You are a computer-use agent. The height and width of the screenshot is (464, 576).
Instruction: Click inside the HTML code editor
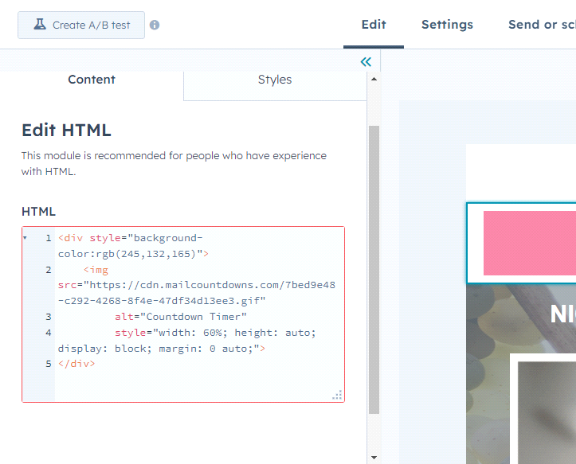[183, 314]
